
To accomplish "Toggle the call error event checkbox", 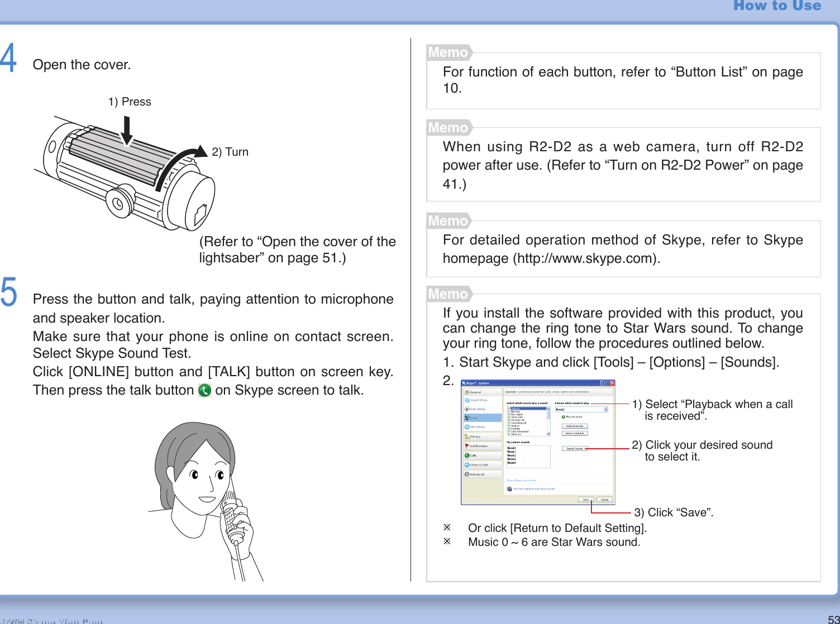I will click(x=509, y=434).
